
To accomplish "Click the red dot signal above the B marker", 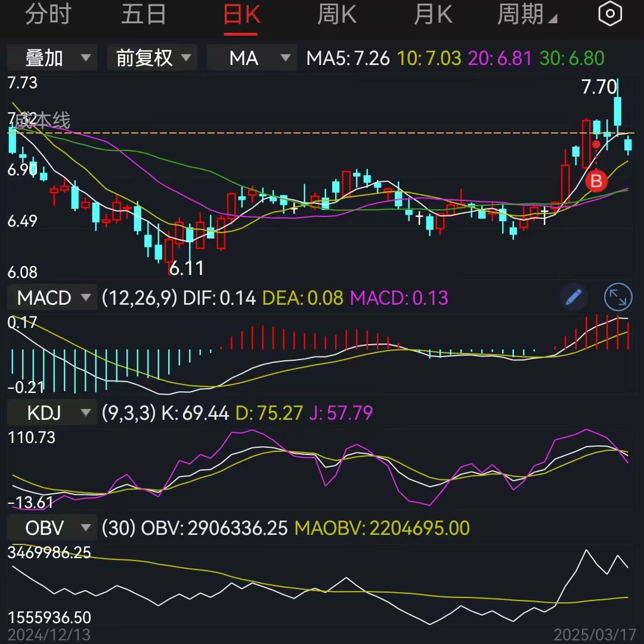I will coord(596,144).
